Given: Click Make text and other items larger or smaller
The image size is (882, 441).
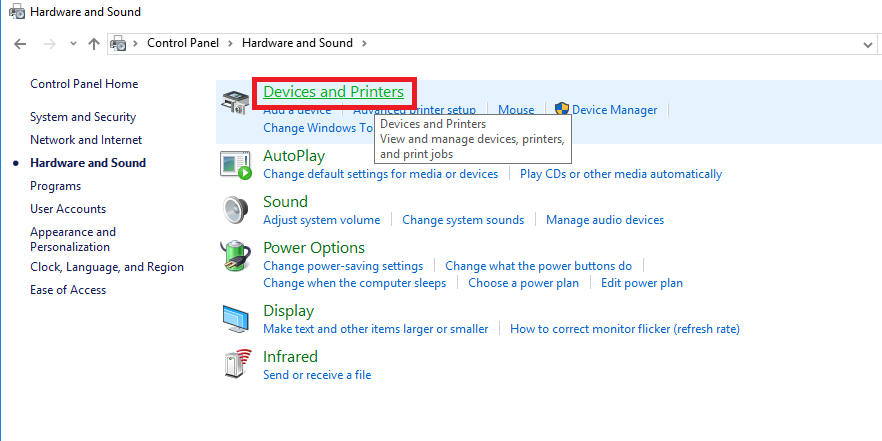Looking at the screenshot, I should (376, 328).
